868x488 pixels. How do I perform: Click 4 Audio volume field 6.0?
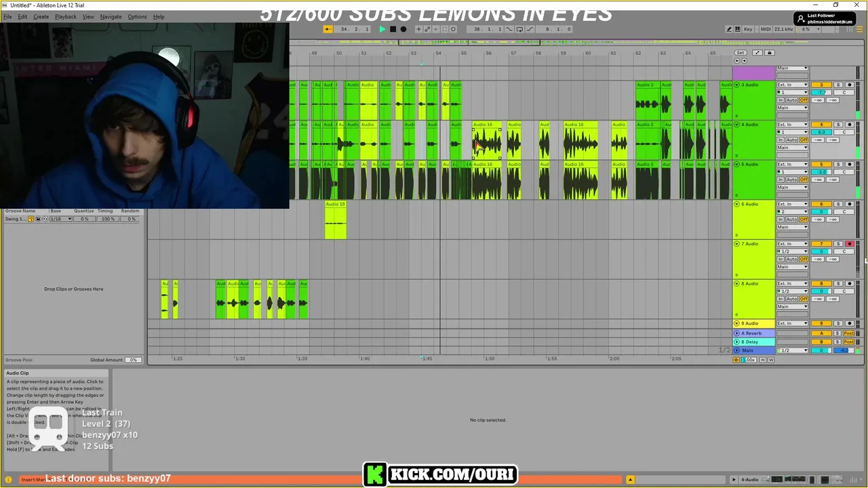tap(821, 132)
